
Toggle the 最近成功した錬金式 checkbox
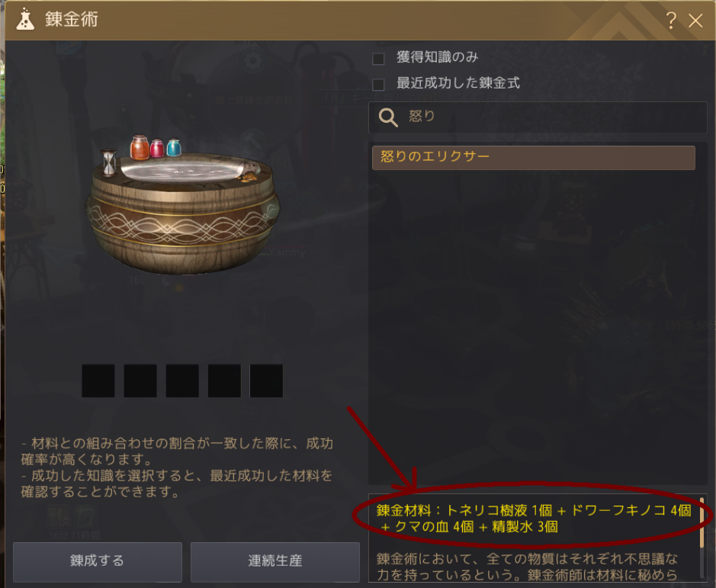coord(378,85)
